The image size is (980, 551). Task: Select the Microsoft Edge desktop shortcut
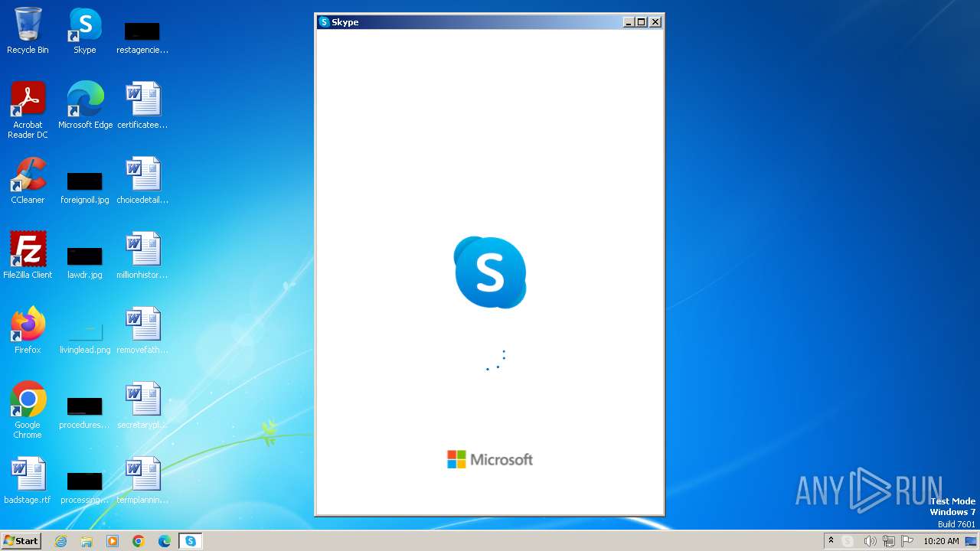pyautogui.click(x=85, y=105)
